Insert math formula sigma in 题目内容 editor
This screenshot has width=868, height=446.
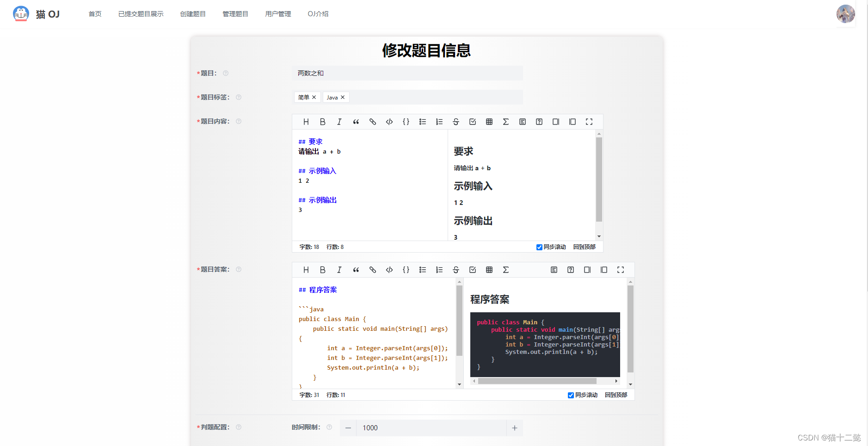click(x=506, y=122)
